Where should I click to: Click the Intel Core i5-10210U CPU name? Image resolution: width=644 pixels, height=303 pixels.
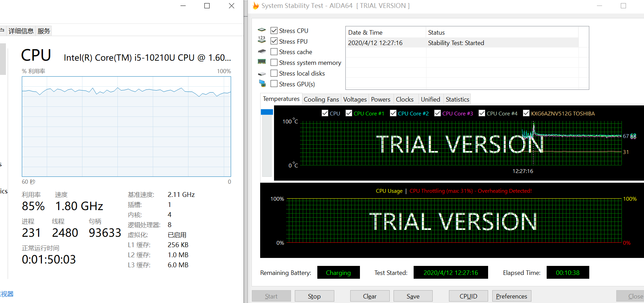tap(147, 58)
